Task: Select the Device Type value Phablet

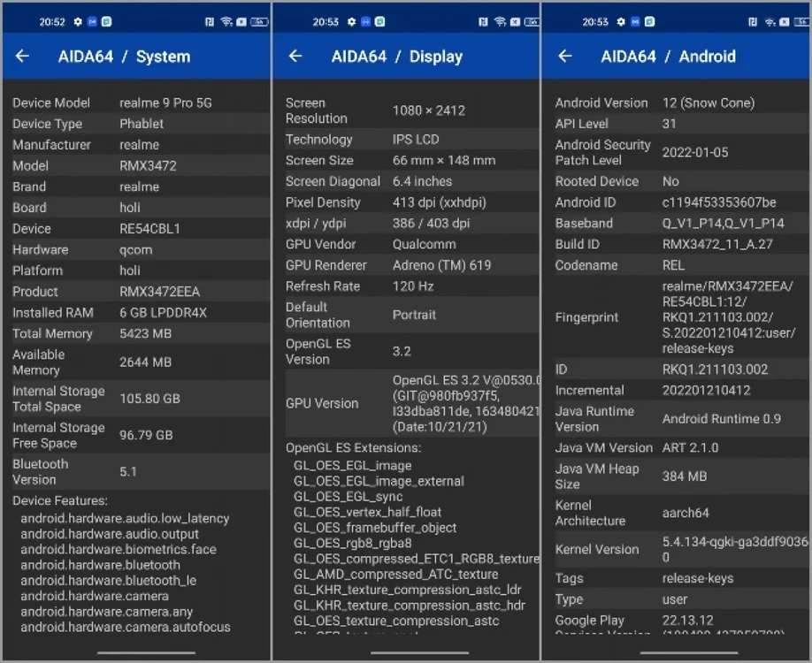Action: [142, 124]
